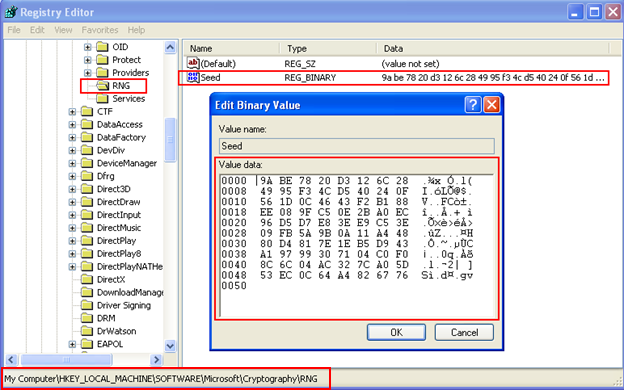
Task: Click the DeviceManager folder icon
Action: 87,163
